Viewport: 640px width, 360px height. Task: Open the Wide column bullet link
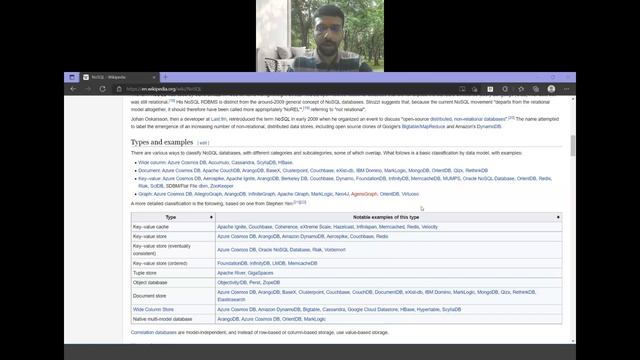pyautogui.click(x=152, y=162)
